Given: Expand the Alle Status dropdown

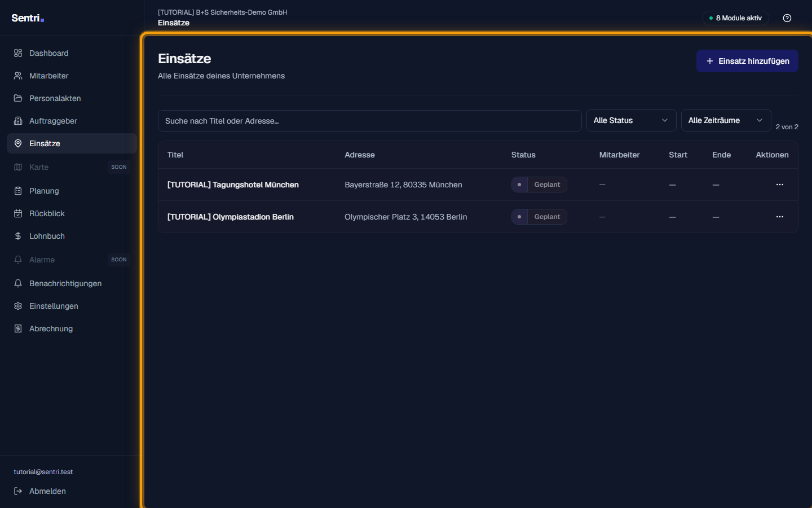Looking at the screenshot, I should 631,120.
